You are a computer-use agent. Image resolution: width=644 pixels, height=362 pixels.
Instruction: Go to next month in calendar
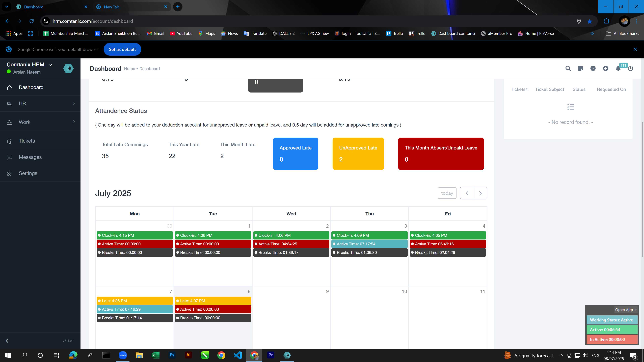click(480, 193)
